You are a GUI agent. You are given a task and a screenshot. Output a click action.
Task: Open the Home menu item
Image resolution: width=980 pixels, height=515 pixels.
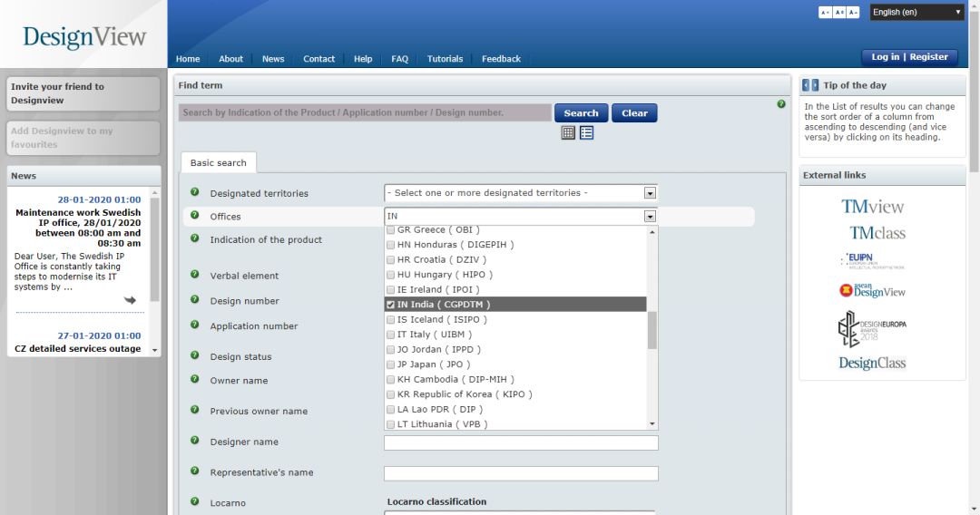[x=188, y=59]
